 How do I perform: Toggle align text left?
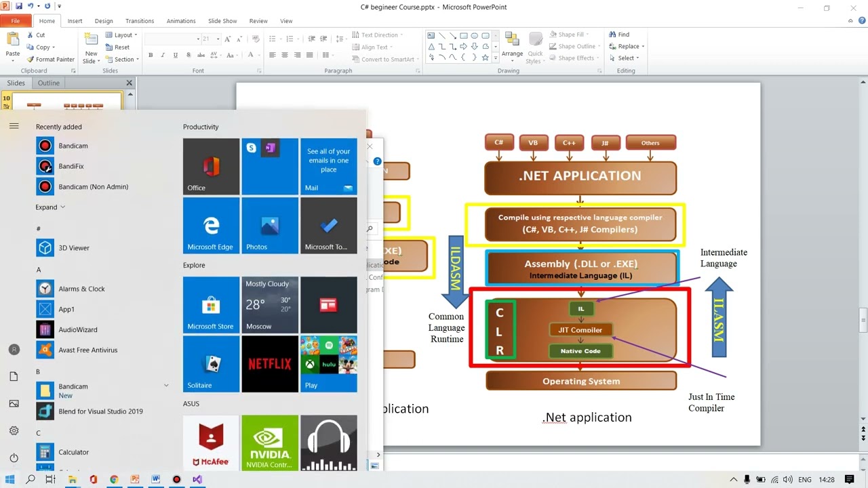point(272,55)
